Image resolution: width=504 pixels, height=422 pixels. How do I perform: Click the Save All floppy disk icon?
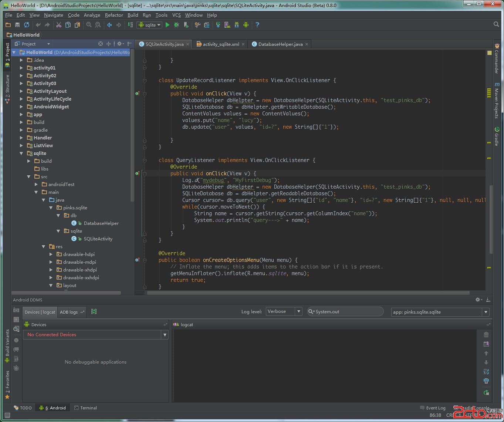point(17,25)
